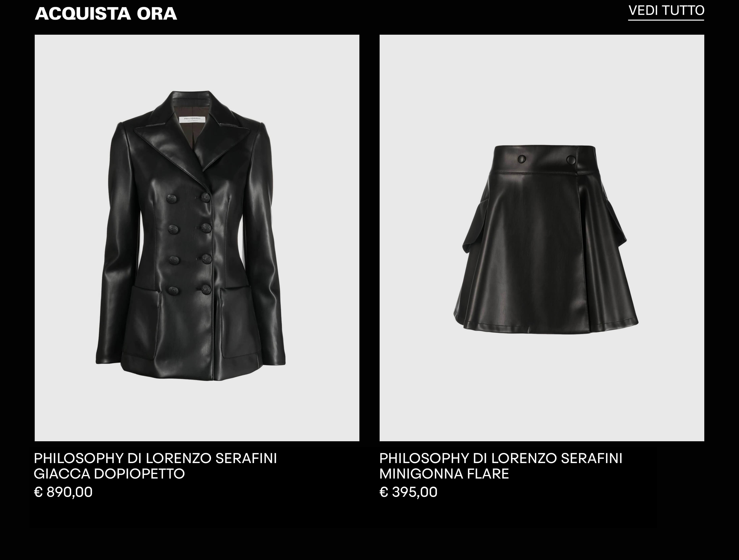Click the MINIGONNA FLARE product title
739x560 pixels.
[444, 474]
